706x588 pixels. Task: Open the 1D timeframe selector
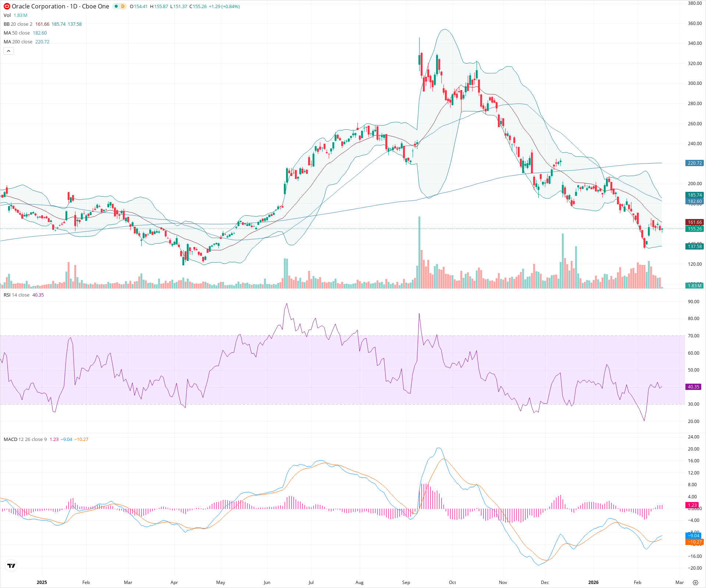tap(74, 6)
